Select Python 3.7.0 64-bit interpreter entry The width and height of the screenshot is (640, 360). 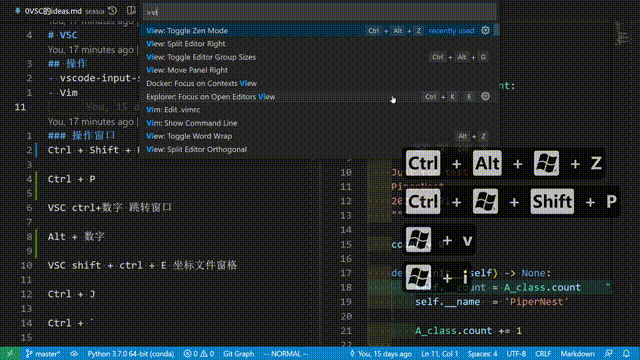(x=131, y=353)
